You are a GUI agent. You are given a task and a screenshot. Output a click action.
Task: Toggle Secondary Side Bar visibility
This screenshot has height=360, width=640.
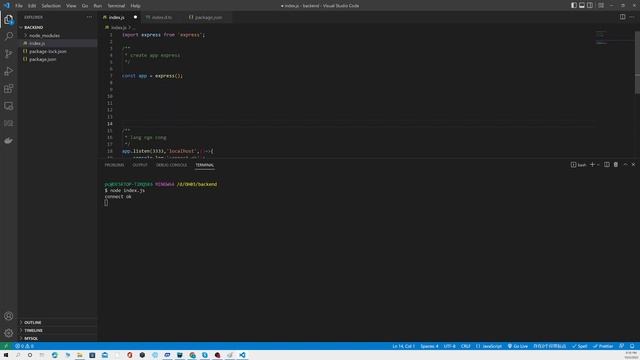point(590,5)
